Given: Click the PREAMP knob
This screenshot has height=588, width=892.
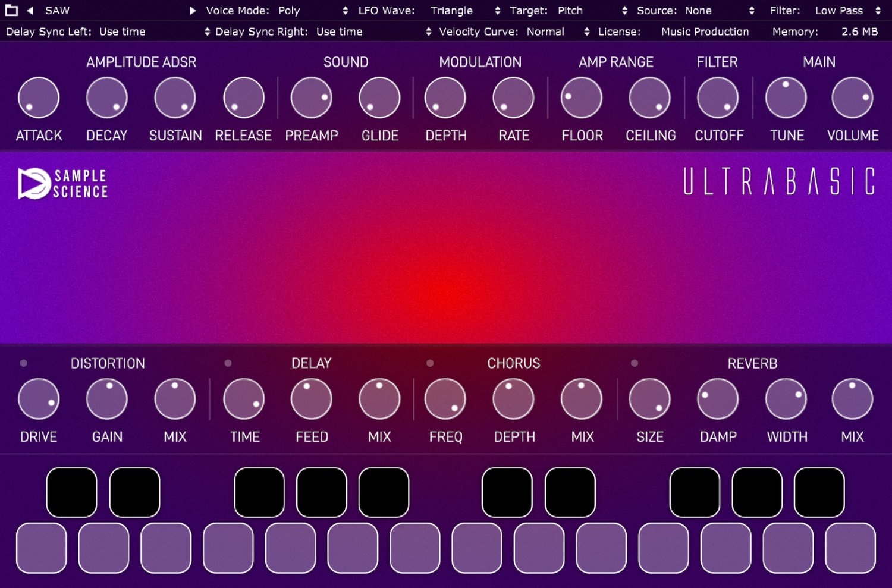Looking at the screenshot, I should click(x=312, y=98).
